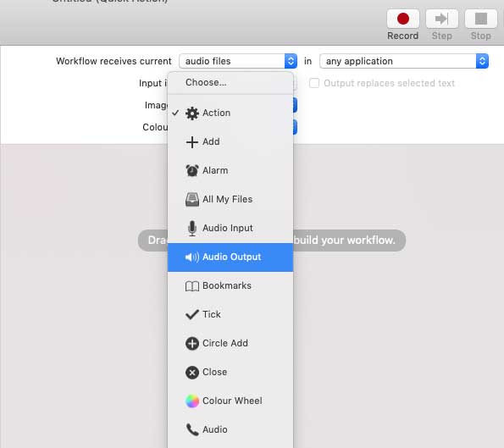Viewport: 504px width, 448px height.
Task: Select the All My Files icon entry
Action: tap(230, 199)
